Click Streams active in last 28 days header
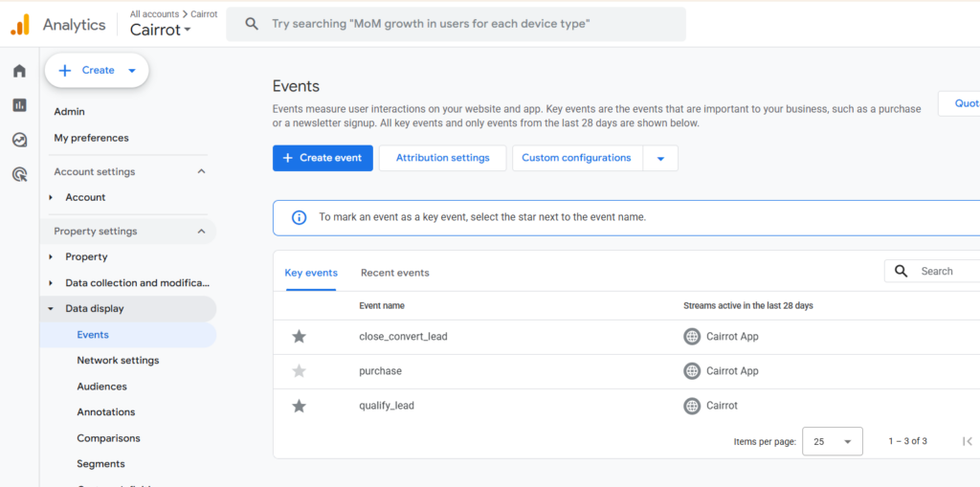This screenshot has height=487, width=980. pos(748,306)
